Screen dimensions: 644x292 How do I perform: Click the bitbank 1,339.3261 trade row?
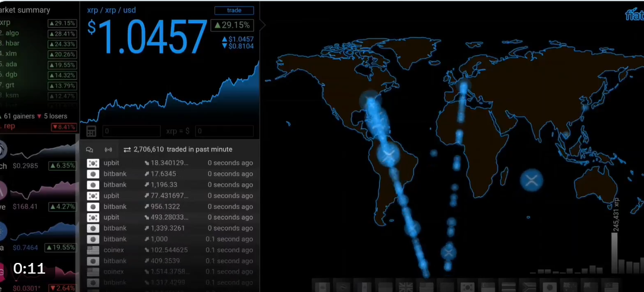click(170, 228)
